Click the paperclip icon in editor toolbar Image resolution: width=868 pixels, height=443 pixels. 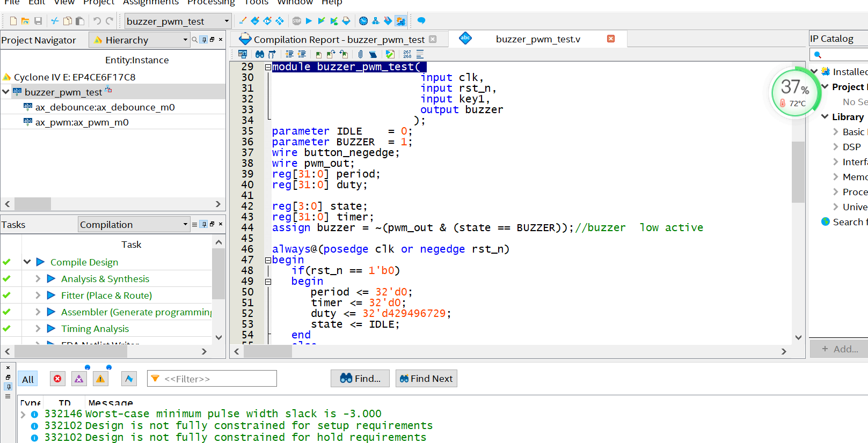361,54
